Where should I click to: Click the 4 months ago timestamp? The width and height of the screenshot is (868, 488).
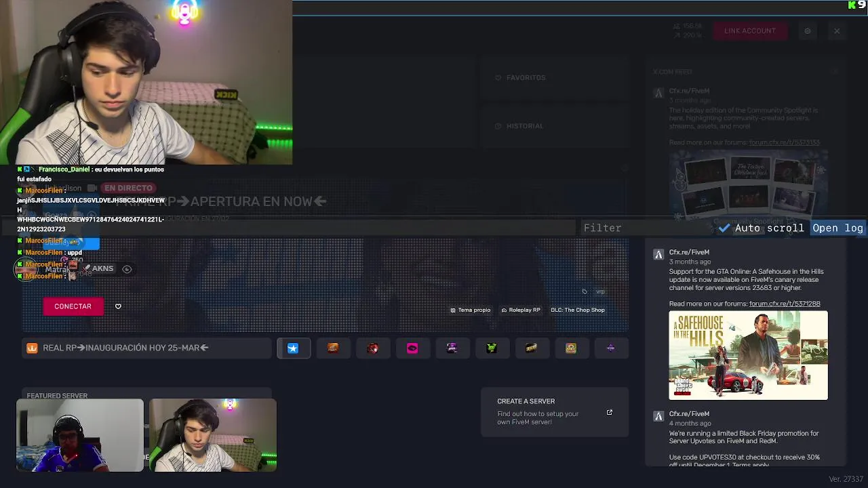pos(690,423)
